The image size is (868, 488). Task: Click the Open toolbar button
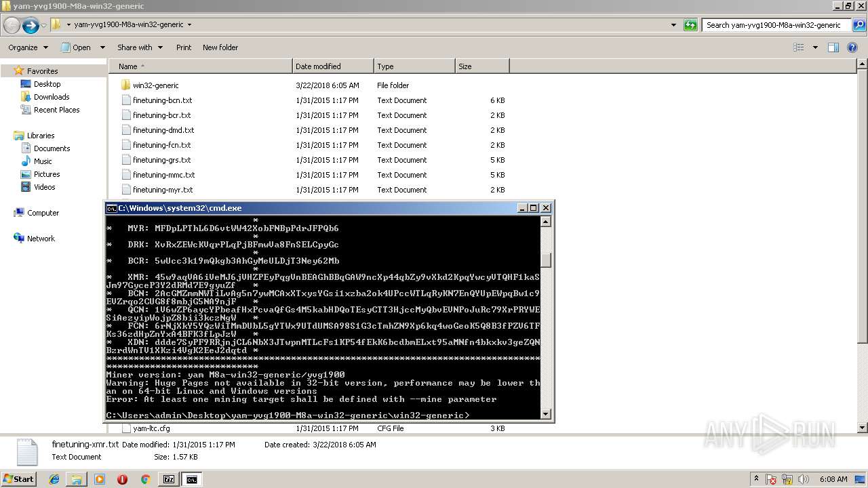76,47
